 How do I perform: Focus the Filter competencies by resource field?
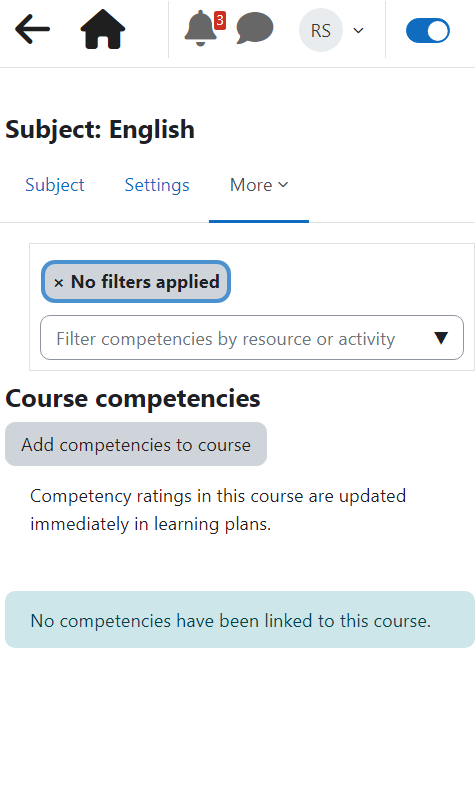coord(252,338)
